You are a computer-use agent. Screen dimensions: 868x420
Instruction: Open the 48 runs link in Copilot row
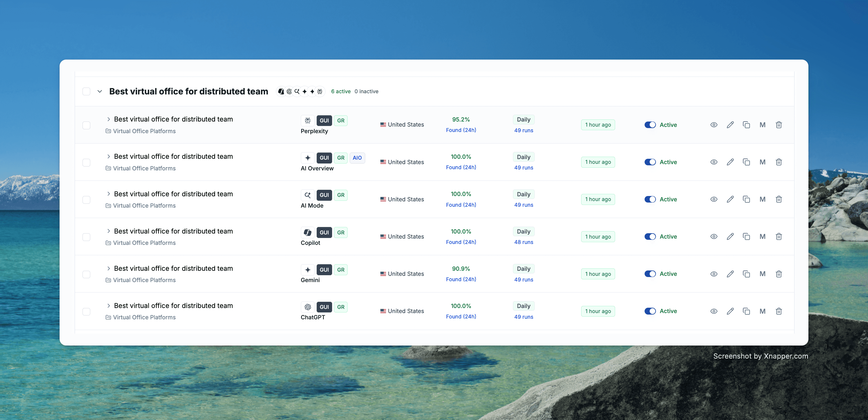pyautogui.click(x=523, y=242)
